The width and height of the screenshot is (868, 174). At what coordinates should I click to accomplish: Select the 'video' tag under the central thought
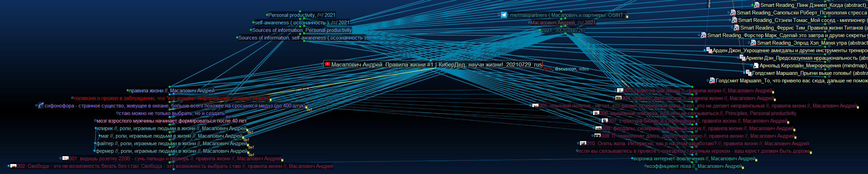point(584,69)
